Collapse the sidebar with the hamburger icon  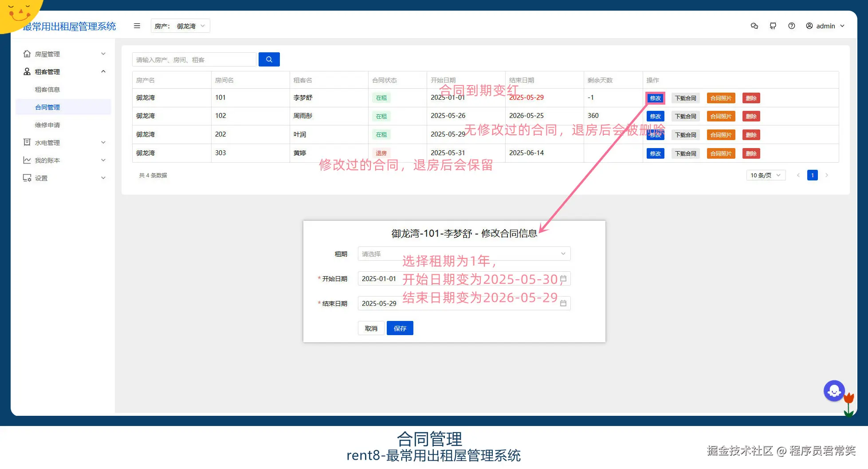click(137, 26)
